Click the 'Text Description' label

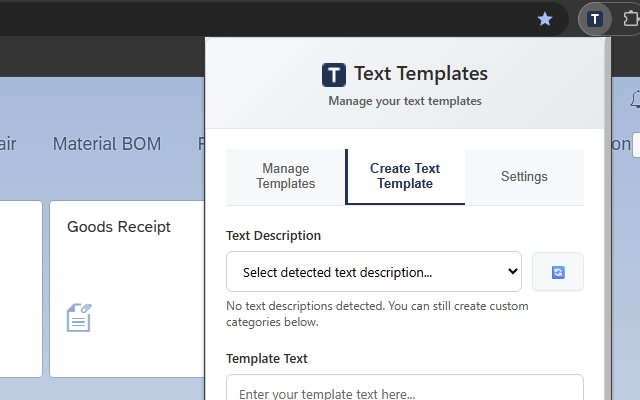(x=273, y=236)
